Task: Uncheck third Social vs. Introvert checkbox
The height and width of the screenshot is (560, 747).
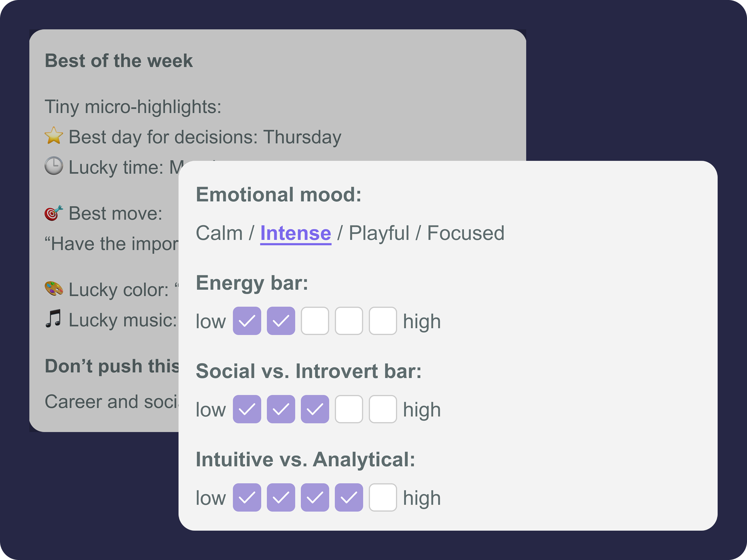Action: 315,409
